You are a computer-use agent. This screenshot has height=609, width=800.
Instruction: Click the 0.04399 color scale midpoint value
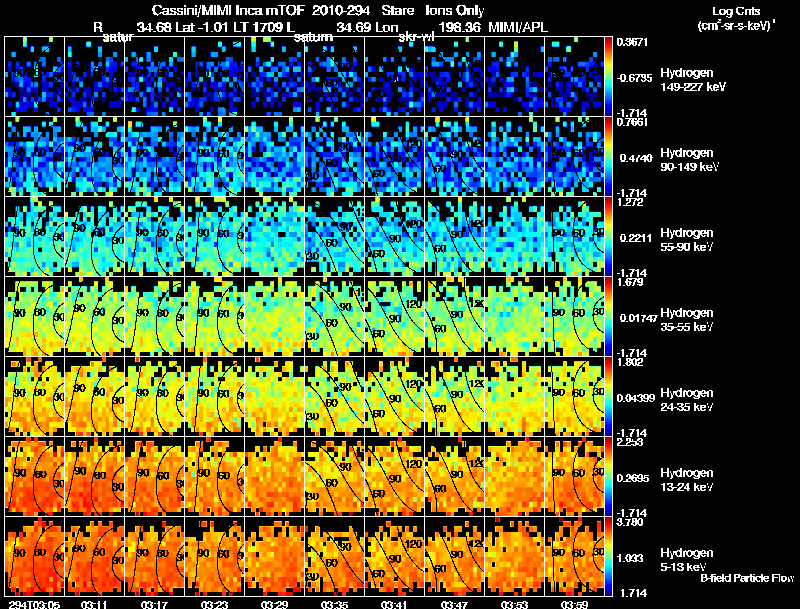(x=636, y=398)
